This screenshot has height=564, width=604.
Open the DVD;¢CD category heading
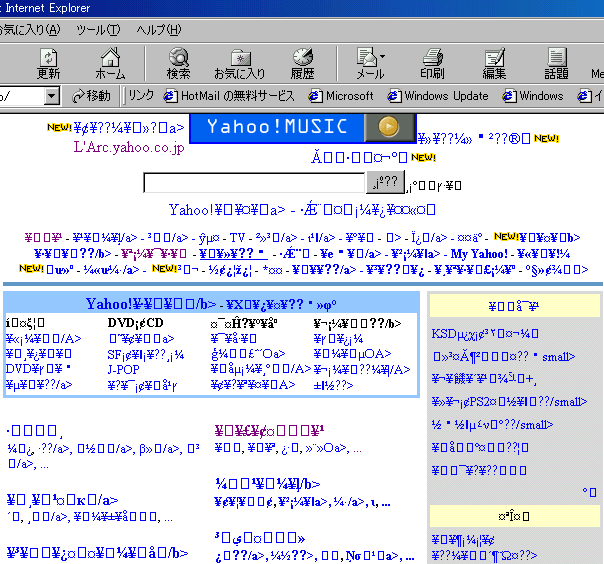click(136, 323)
